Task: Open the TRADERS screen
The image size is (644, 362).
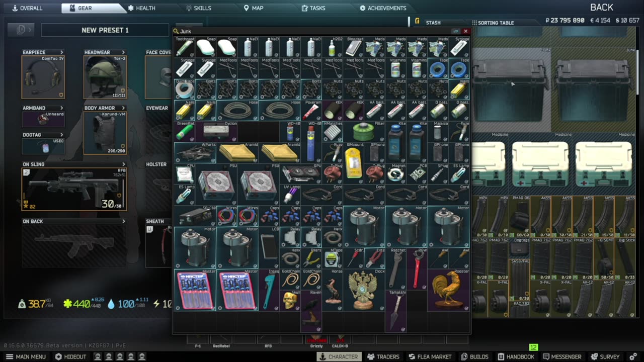Action: pos(383,356)
